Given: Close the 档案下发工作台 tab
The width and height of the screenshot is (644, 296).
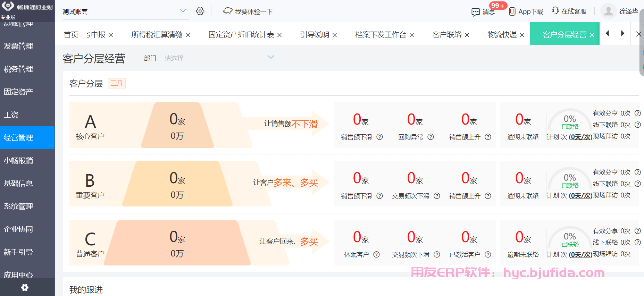Looking at the screenshot, I should pos(412,35).
